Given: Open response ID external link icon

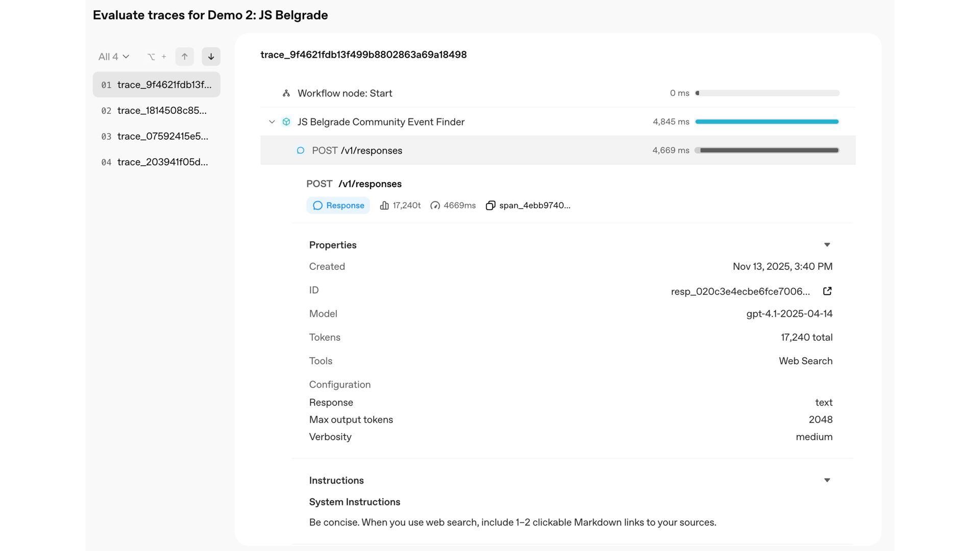Looking at the screenshot, I should coord(827,291).
